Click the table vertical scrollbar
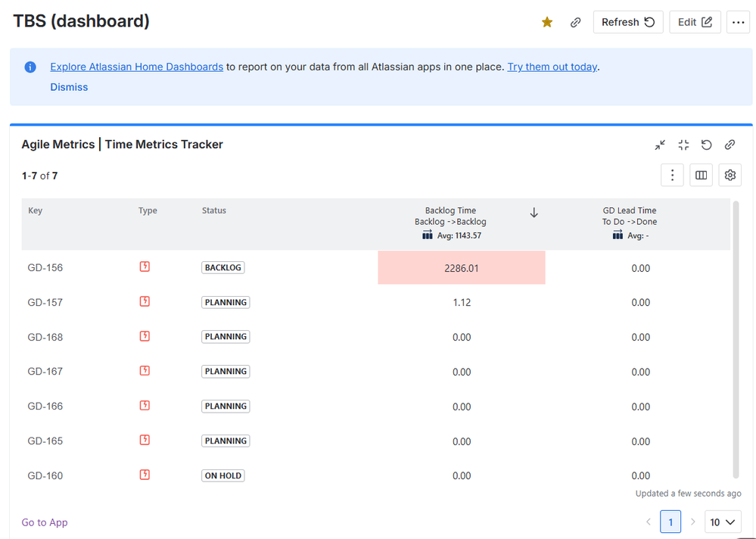Viewport: 756px width, 539px height. pos(736,339)
